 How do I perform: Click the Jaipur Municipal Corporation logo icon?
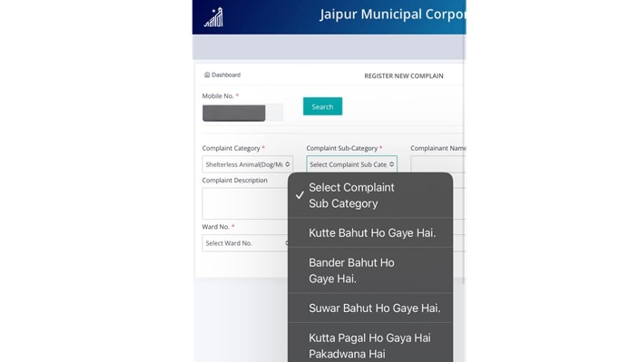point(213,18)
